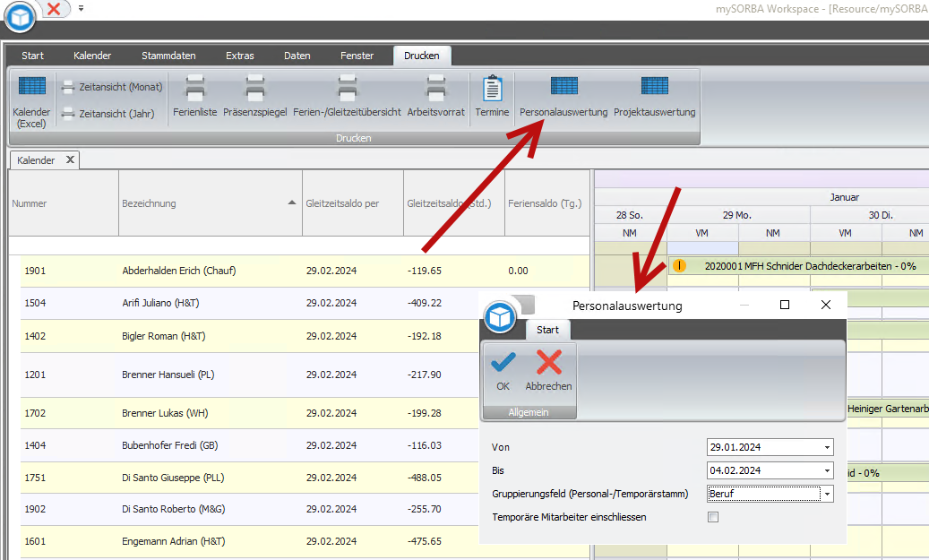Click the Feriensaldo (Tg.) column header
Image resolution: width=929 pixels, height=560 pixels.
coord(545,203)
